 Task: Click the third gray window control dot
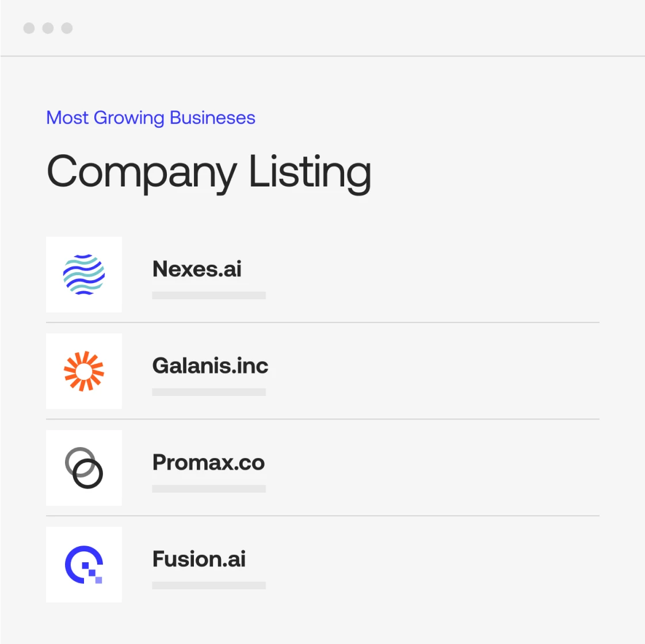tap(67, 28)
